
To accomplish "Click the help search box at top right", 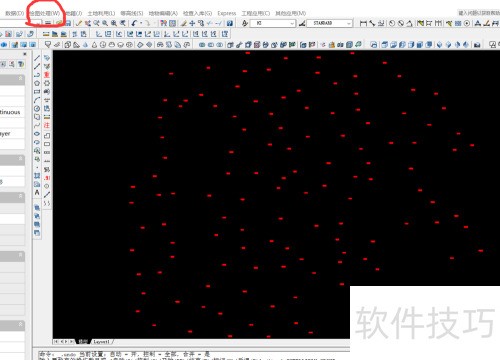I will click(x=479, y=13).
